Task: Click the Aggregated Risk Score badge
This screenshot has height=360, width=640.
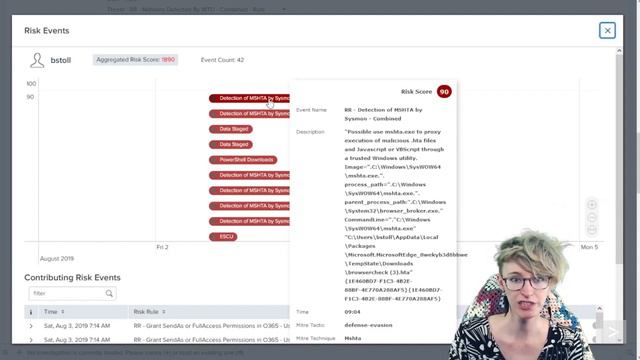Action: point(135,60)
